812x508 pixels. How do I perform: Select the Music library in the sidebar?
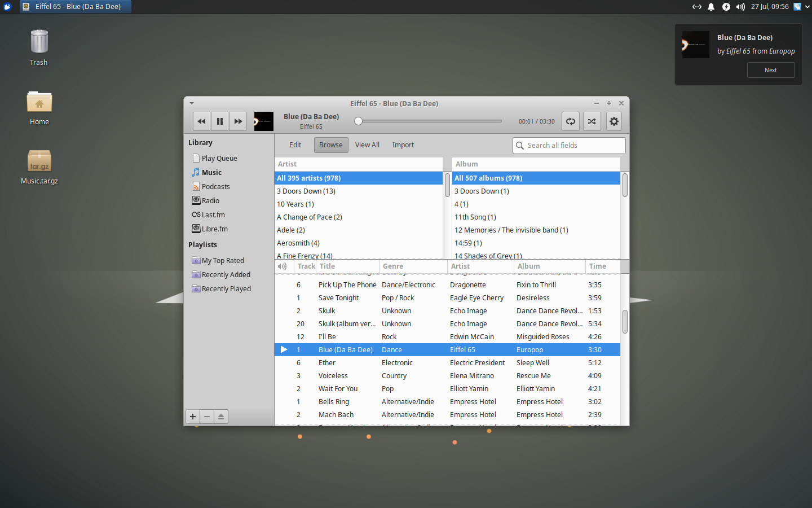click(212, 172)
